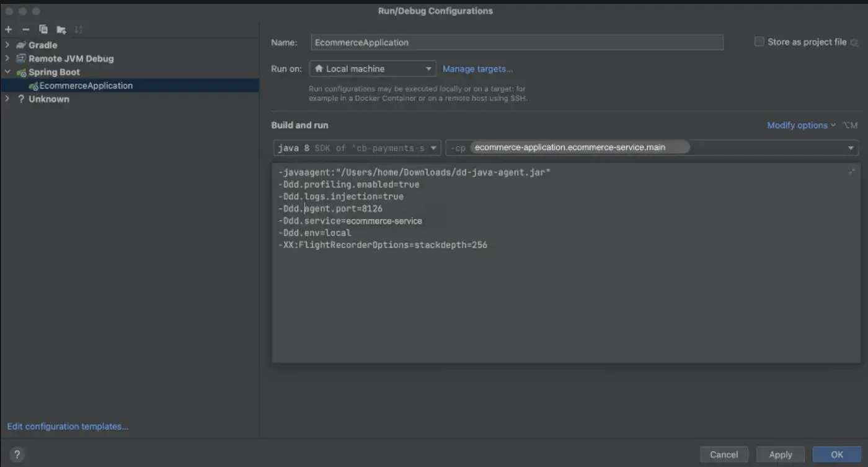Click the -Ddd.agent.port=8126 line

[x=330, y=208]
